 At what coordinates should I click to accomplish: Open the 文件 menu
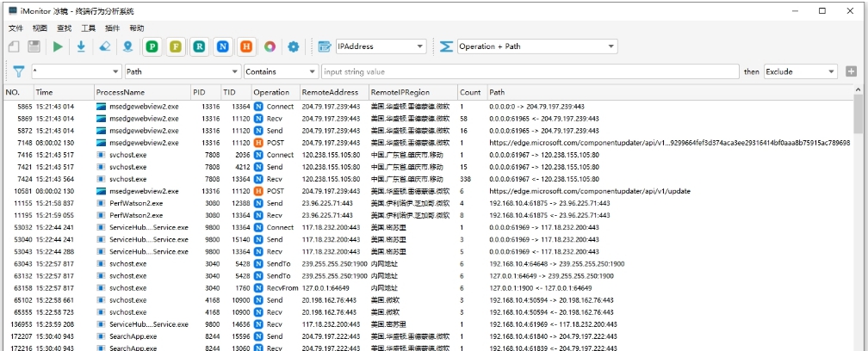click(15, 28)
